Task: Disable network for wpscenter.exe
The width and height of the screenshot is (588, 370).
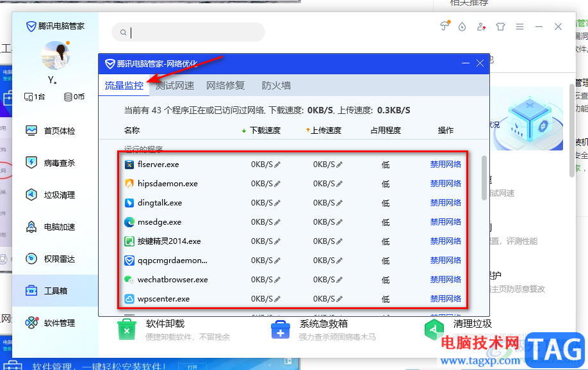Action: pyautogui.click(x=446, y=299)
